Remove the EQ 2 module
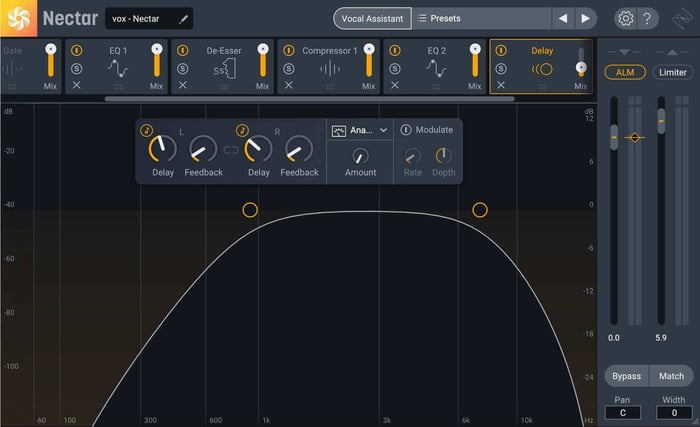The image size is (700, 427). tap(395, 85)
